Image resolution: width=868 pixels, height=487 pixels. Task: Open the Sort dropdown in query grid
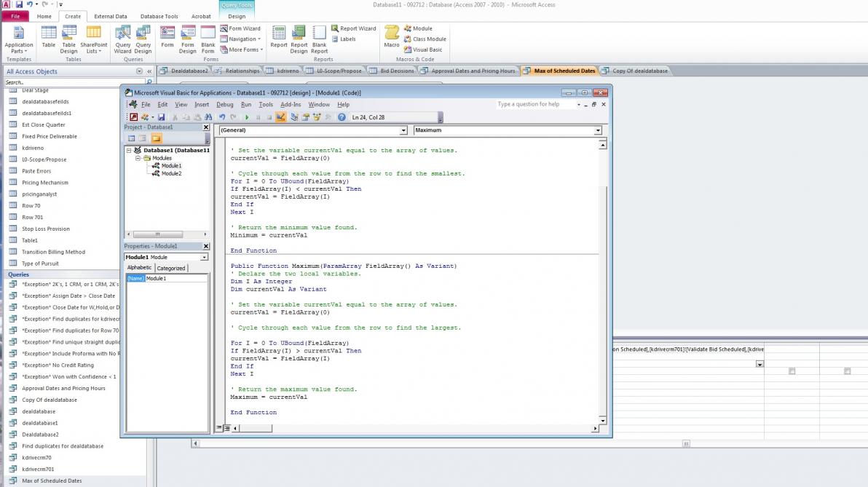tap(759, 364)
